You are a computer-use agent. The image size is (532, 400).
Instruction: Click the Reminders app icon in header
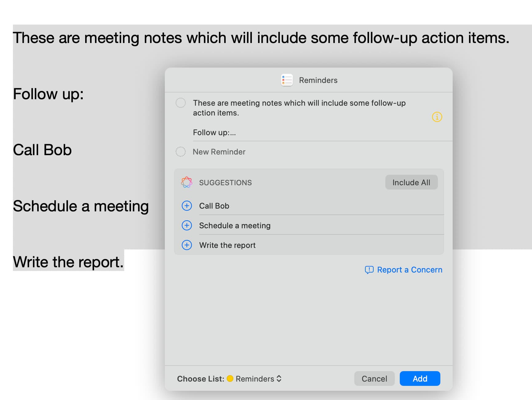(287, 80)
